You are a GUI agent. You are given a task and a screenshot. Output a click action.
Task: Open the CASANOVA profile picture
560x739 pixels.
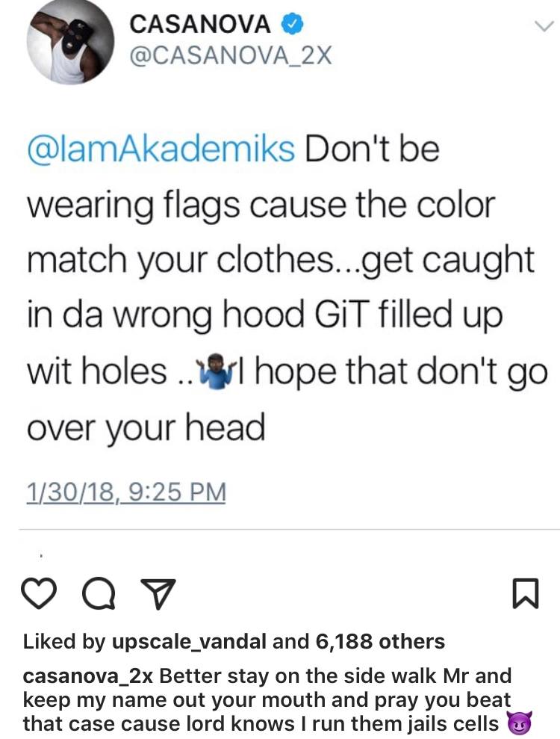tap(69, 41)
